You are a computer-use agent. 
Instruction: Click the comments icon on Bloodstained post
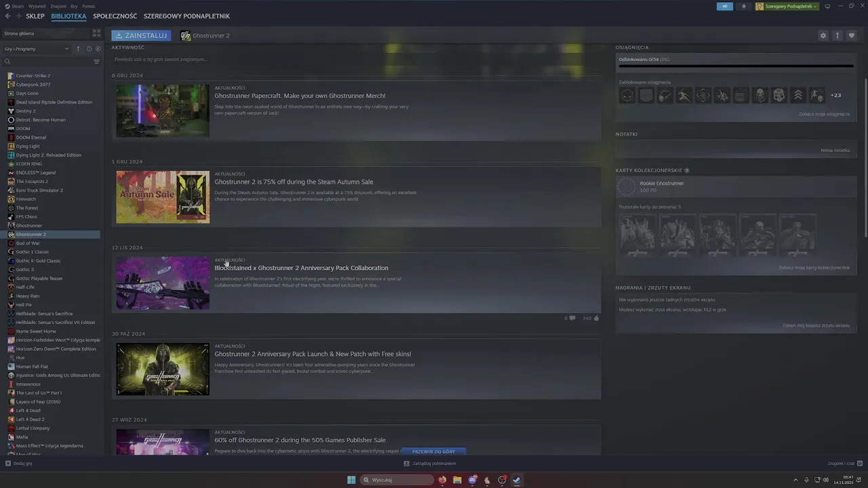[x=572, y=318]
